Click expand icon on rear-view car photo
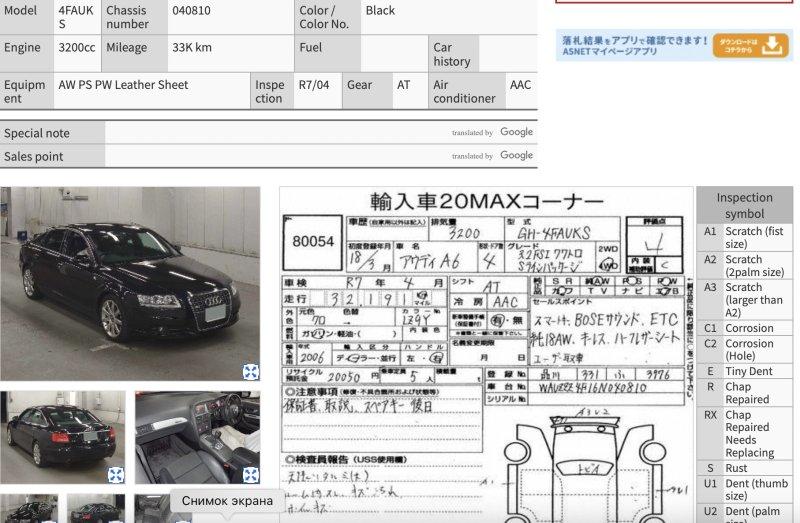The height and width of the screenshot is (523, 800). [x=116, y=475]
